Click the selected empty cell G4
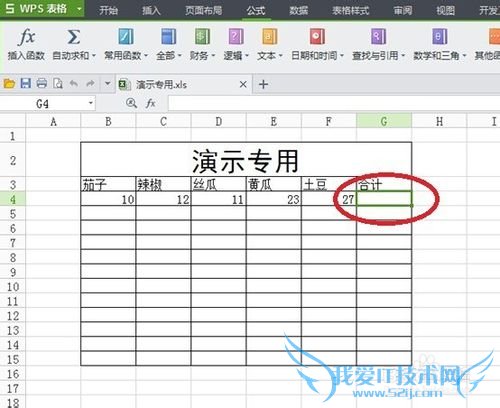 pyautogui.click(x=384, y=199)
